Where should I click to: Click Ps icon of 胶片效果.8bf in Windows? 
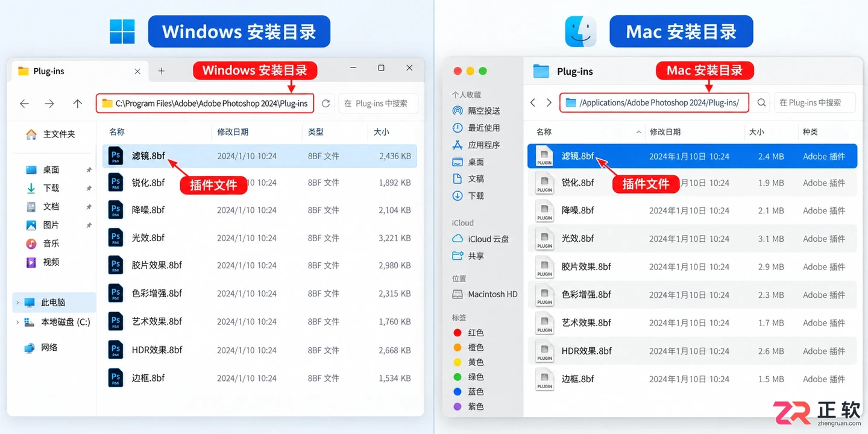click(116, 265)
